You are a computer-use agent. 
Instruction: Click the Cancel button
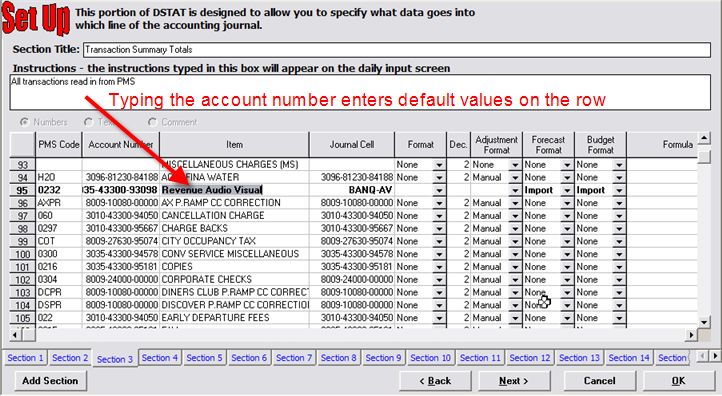599,381
